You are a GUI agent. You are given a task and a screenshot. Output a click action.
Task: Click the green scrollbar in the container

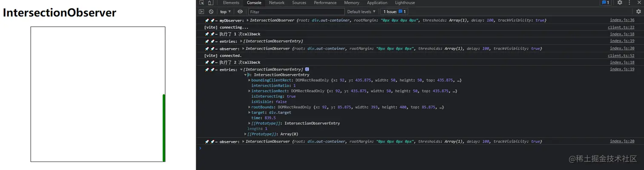point(164,128)
